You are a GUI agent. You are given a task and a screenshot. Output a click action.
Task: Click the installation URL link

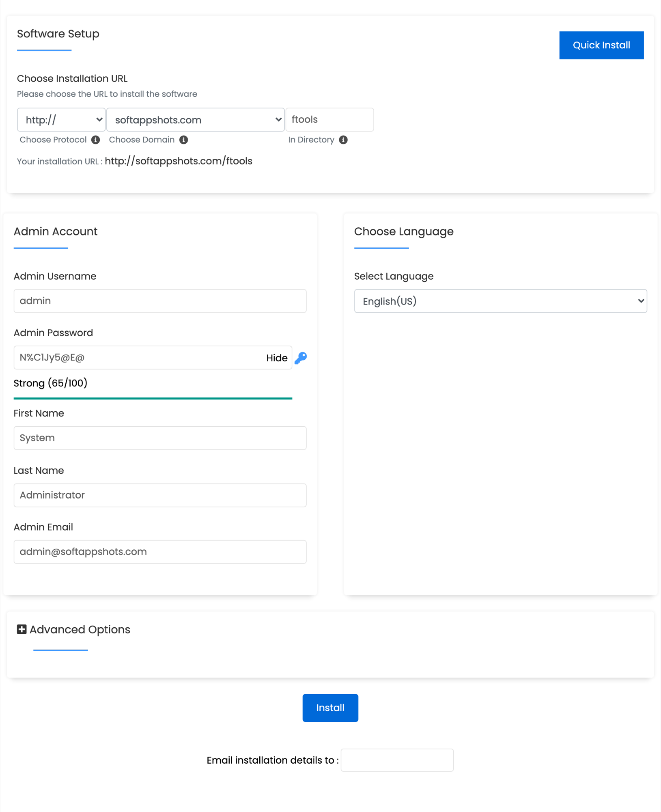[x=179, y=161]
